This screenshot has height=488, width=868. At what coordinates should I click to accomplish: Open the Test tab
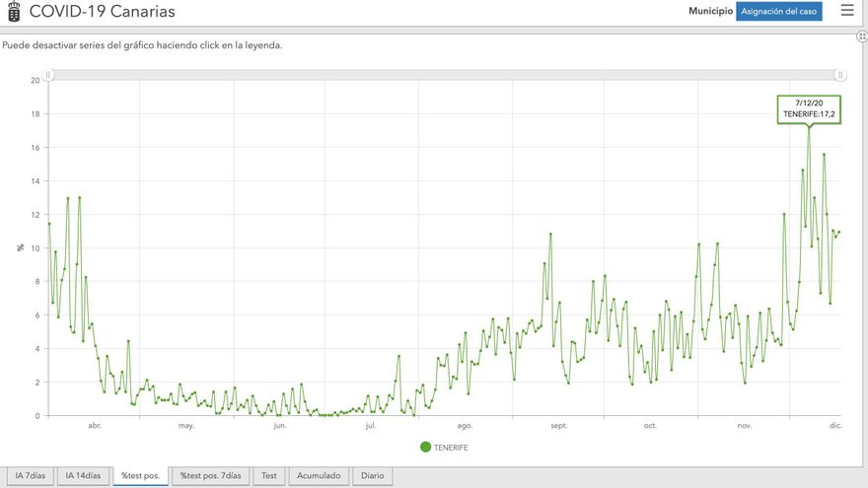tap(268, 476)
